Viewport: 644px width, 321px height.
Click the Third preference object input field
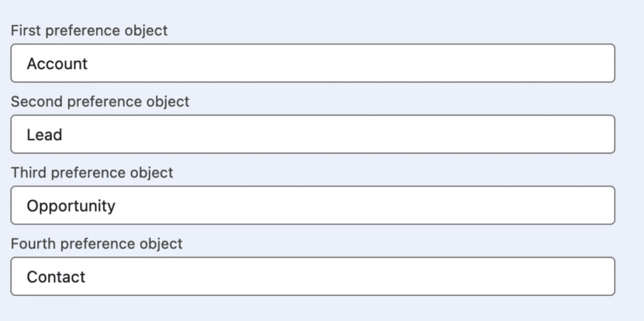click(313, 205)
